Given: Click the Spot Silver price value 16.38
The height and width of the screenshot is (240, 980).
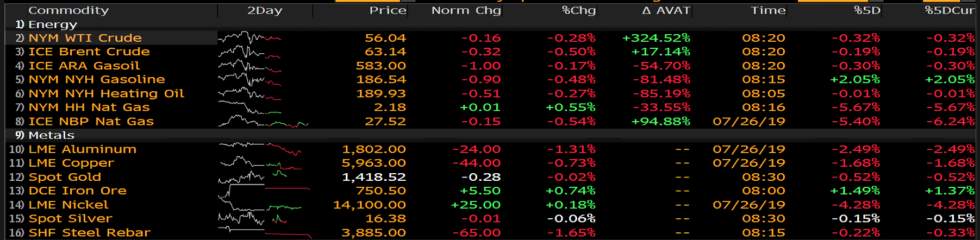Looking at the screenshot, I should pos(385,219).
